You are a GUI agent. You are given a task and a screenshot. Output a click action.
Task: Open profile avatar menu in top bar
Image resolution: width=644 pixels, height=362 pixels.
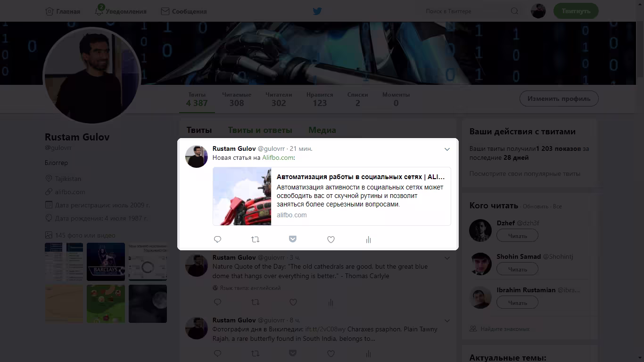[538, 11]
